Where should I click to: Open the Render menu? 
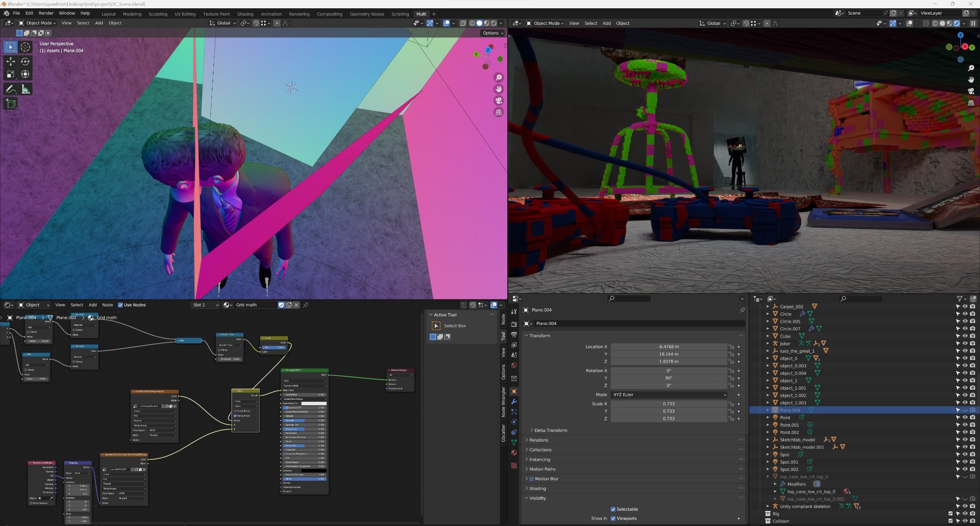pos(46,13)
